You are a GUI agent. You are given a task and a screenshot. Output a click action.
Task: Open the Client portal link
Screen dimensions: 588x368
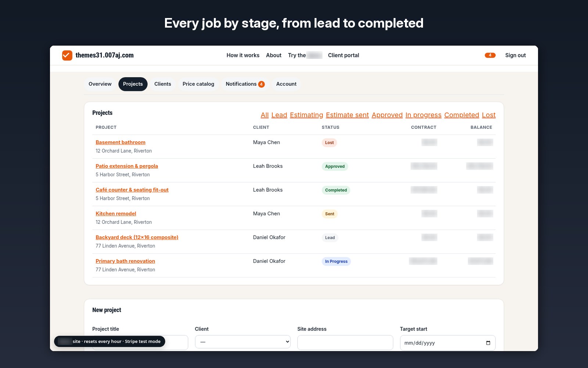point(344,55)
